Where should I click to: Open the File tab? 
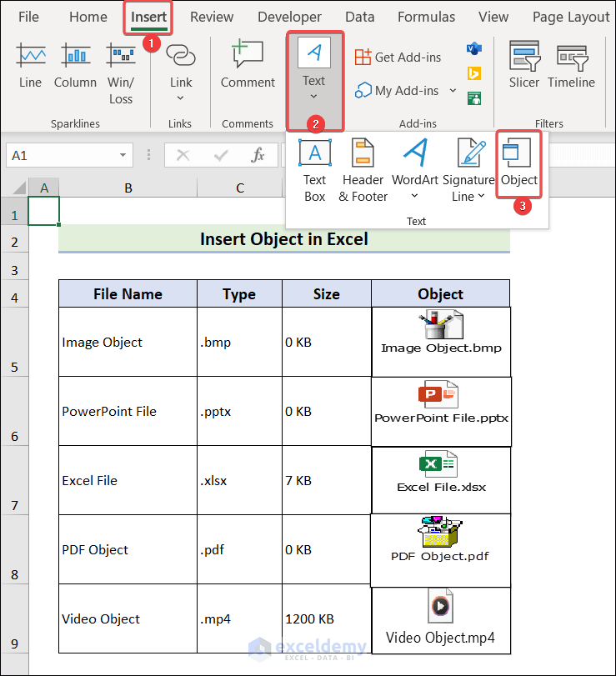[x=28, y=17]
